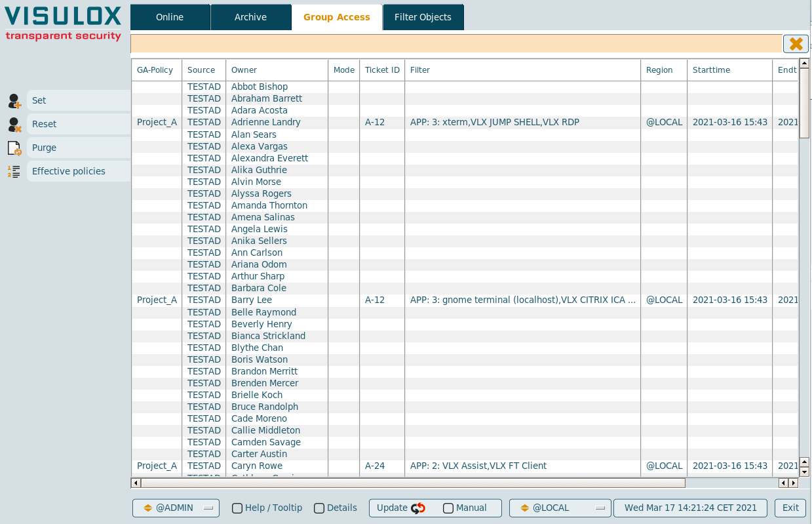Click the vertical scrollbar up arrow
Viewport: 812px width, 524px height.
(805, 63)
